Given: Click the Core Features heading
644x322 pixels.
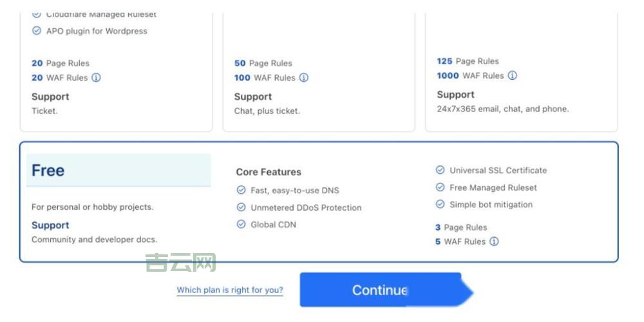Looking at the screenshot, I should tap(269, 172).
